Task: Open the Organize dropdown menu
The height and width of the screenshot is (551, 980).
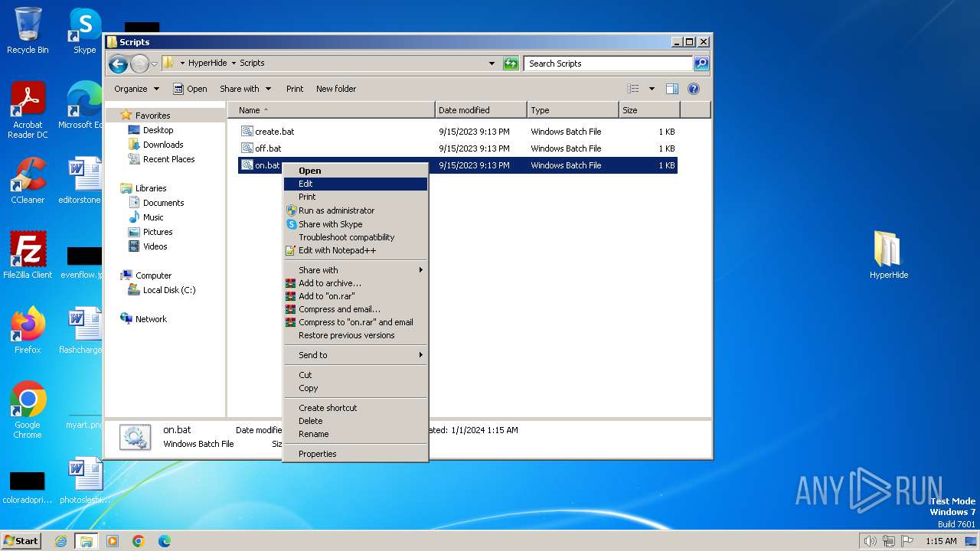Action: click(137, 89)
